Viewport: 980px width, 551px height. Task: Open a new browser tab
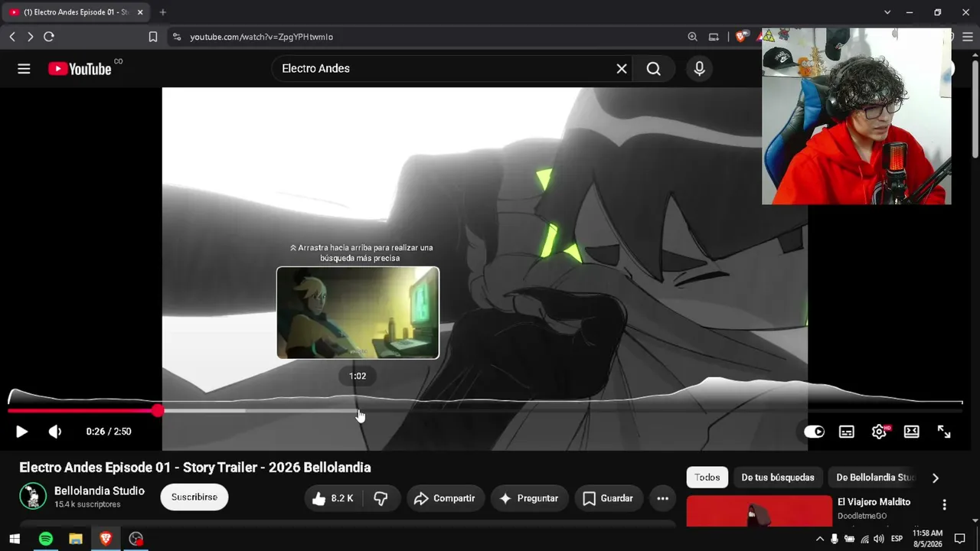click(x=162, y=12)
